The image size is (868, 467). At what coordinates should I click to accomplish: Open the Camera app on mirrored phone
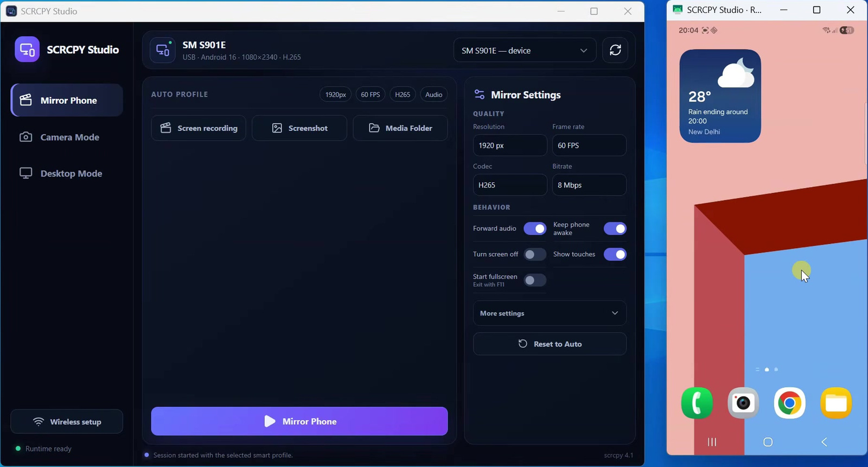click(x=743, y=403)
